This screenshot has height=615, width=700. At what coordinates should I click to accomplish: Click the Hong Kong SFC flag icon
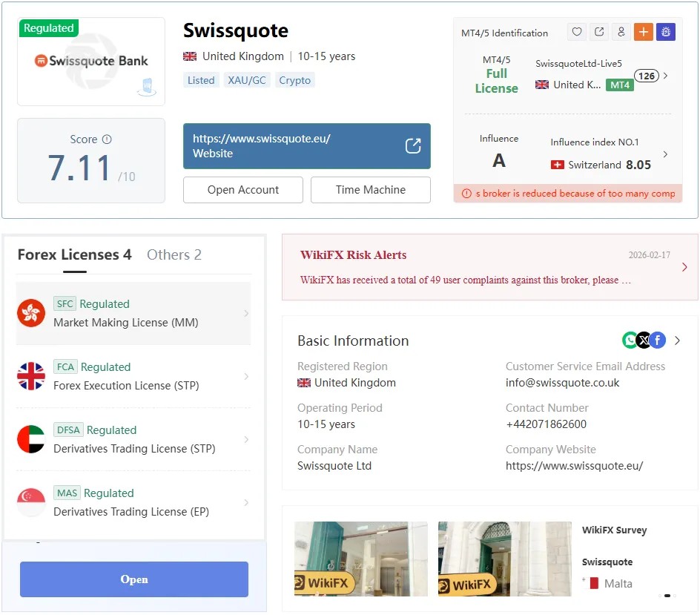(x=31, y=313)
